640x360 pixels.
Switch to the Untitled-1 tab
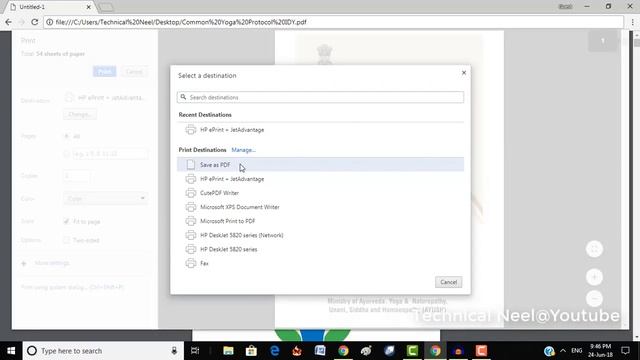pyautogui.click(x=50, y=7)
